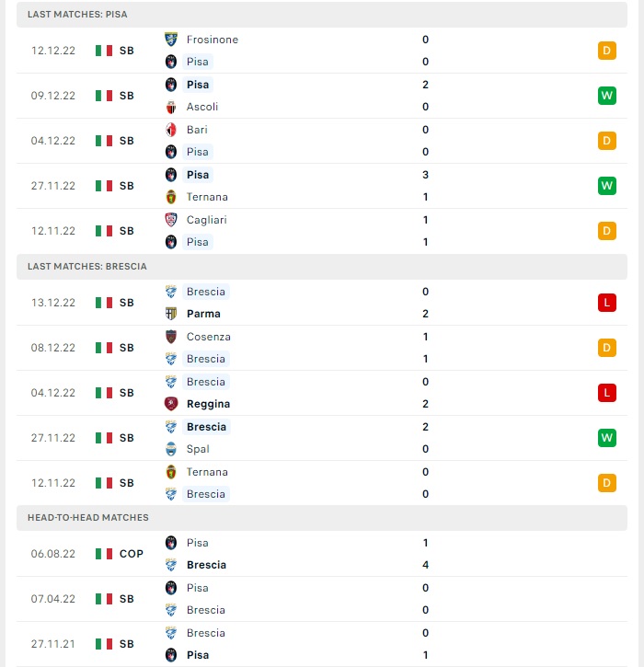
Task: Click the Cagliari club crest
Action: pos(171,220)
